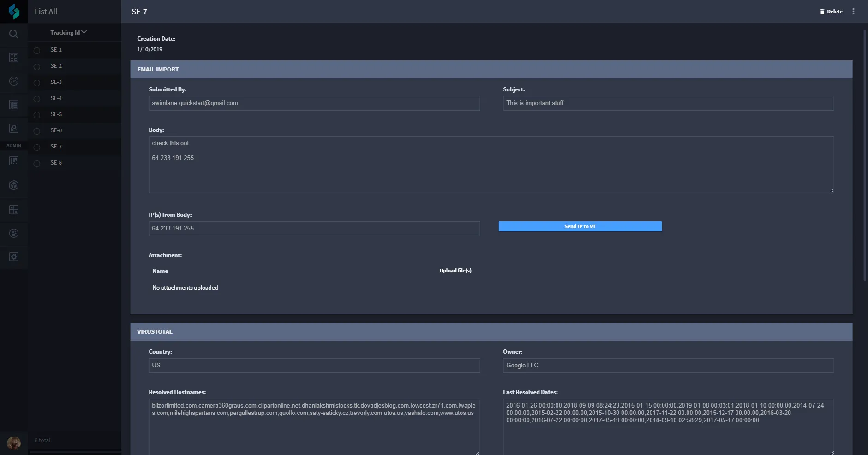868x455 pixels.
Task: Click the Subject input field
Action: coord(668,103)
